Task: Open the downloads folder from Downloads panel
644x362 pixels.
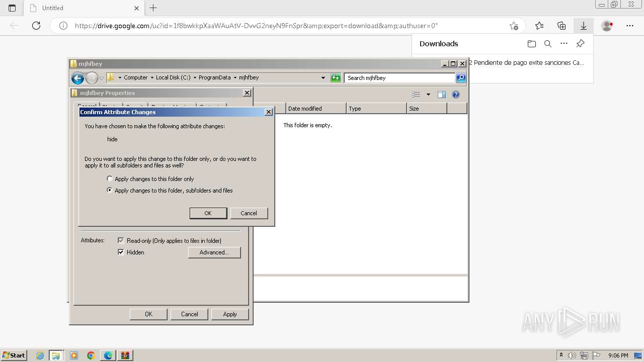Action: 532,44
